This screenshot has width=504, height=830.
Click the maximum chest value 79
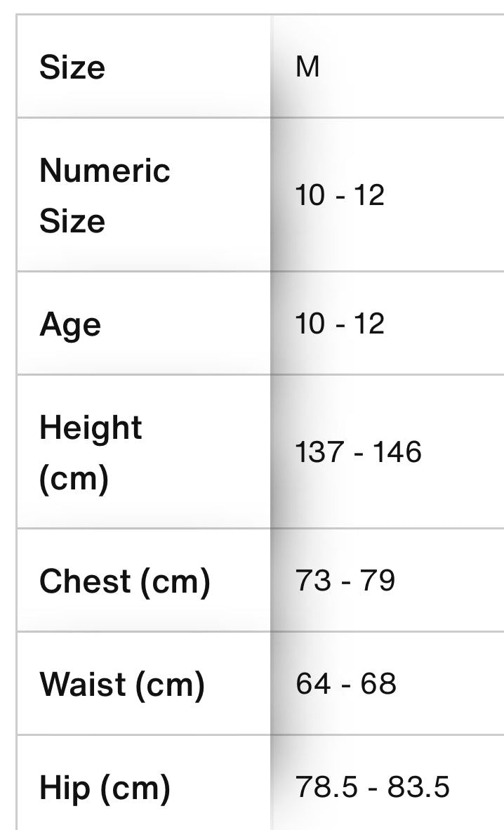380,581
